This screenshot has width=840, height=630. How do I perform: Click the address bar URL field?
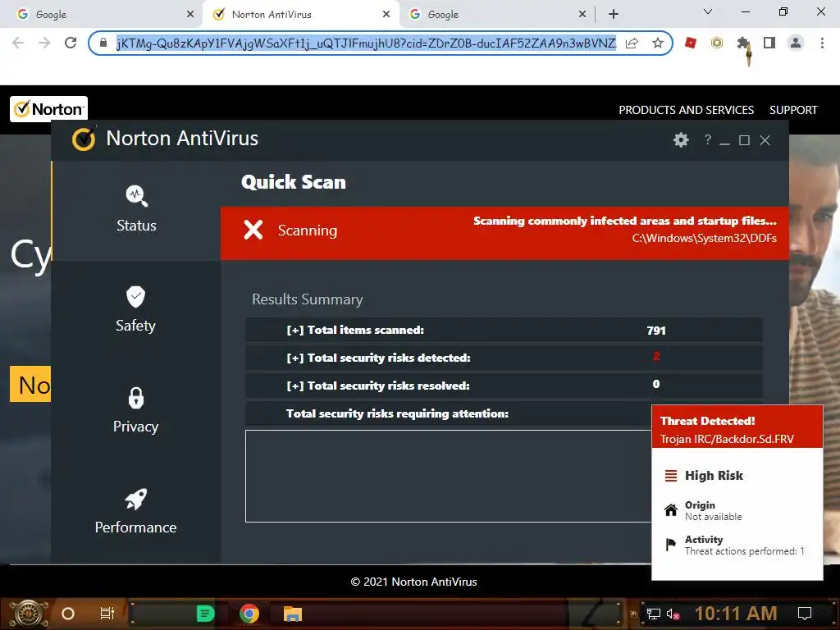tap(366, 43)
